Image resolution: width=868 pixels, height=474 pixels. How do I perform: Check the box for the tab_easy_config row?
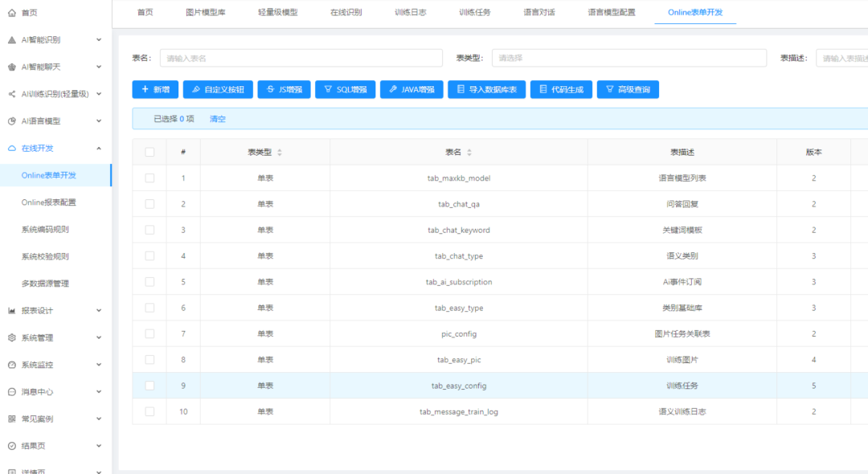(x=149, y=386)
